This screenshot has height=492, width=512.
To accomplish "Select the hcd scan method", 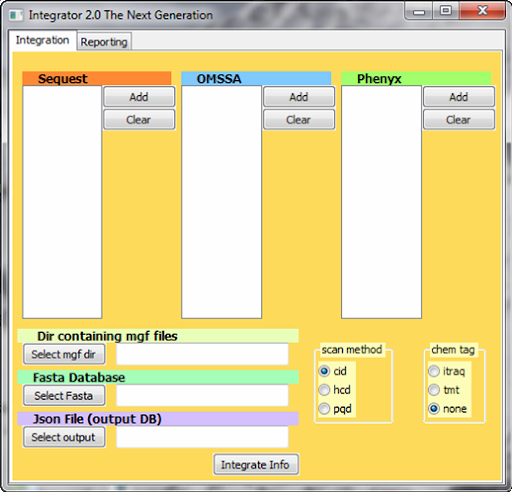I will [x=334, y=390].
